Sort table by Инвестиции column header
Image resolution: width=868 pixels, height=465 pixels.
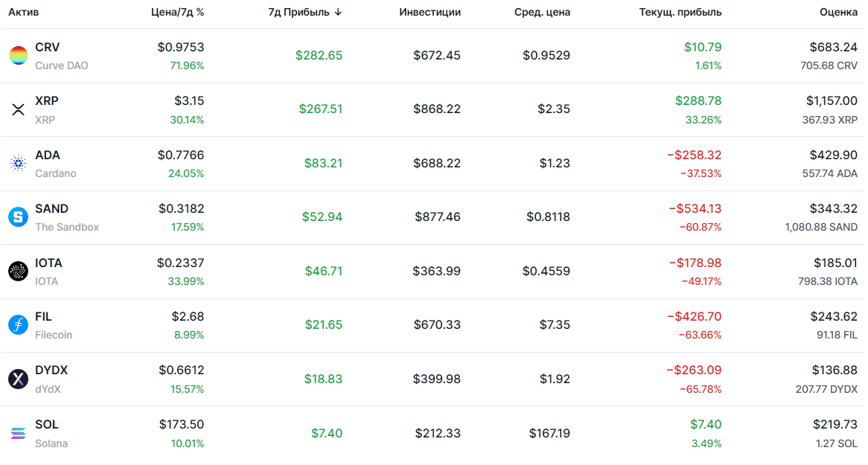tap(430, 12)
